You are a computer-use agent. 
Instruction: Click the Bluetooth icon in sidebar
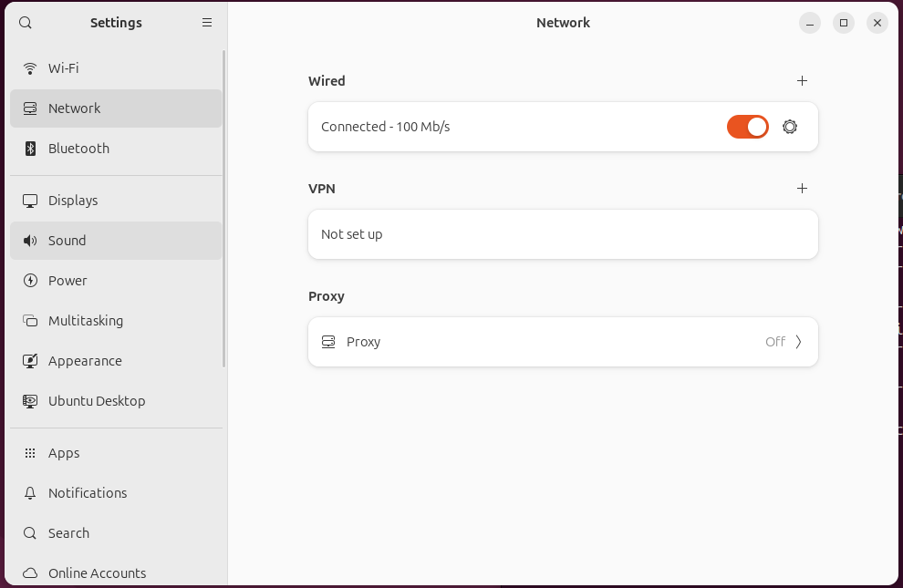(x=30, y=149)
